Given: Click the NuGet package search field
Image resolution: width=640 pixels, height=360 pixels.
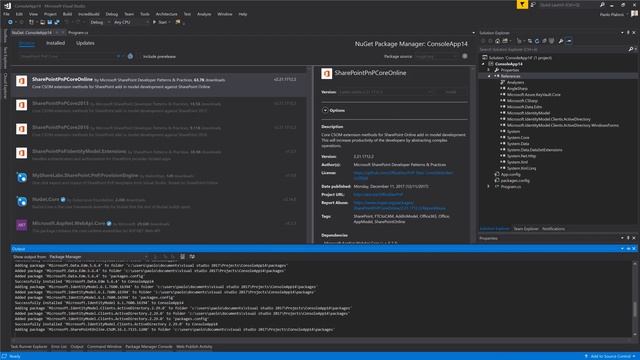Looking at the screenshot, I should (67, 56).
